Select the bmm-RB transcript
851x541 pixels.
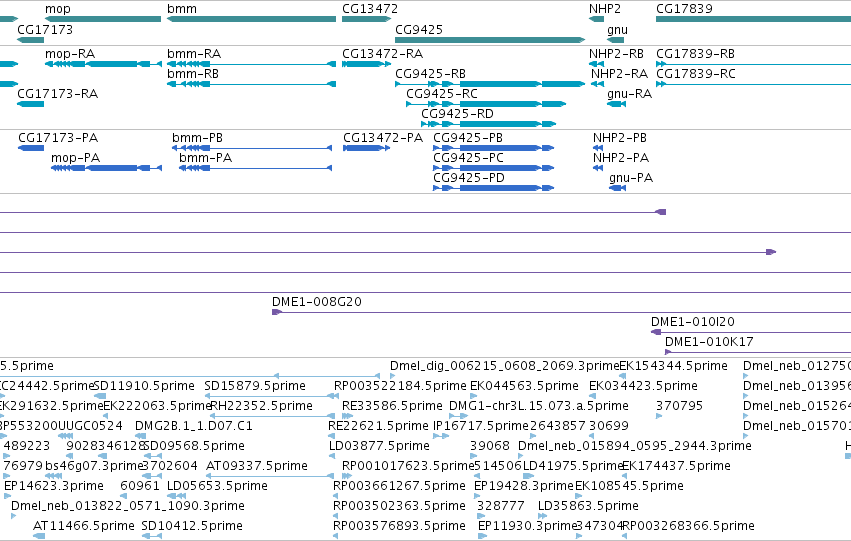pyautogui.click(x=251, y=84)
